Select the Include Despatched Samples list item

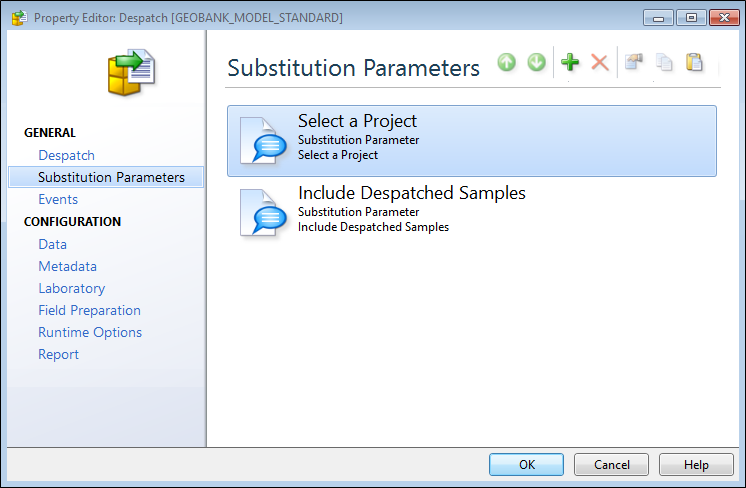471,213
